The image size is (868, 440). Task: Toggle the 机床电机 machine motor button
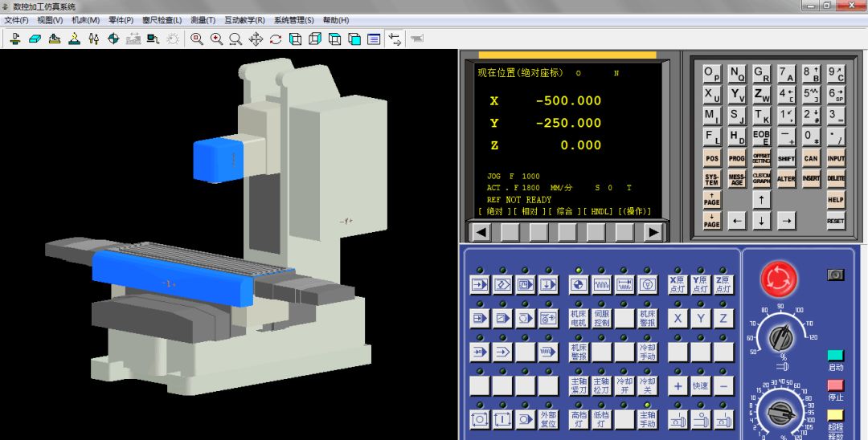tap(579, 319)
